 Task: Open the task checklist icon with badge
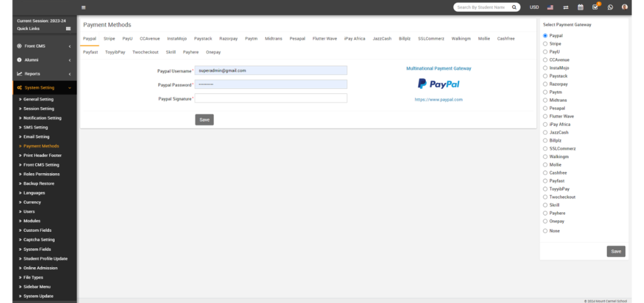tap(595, 8)
